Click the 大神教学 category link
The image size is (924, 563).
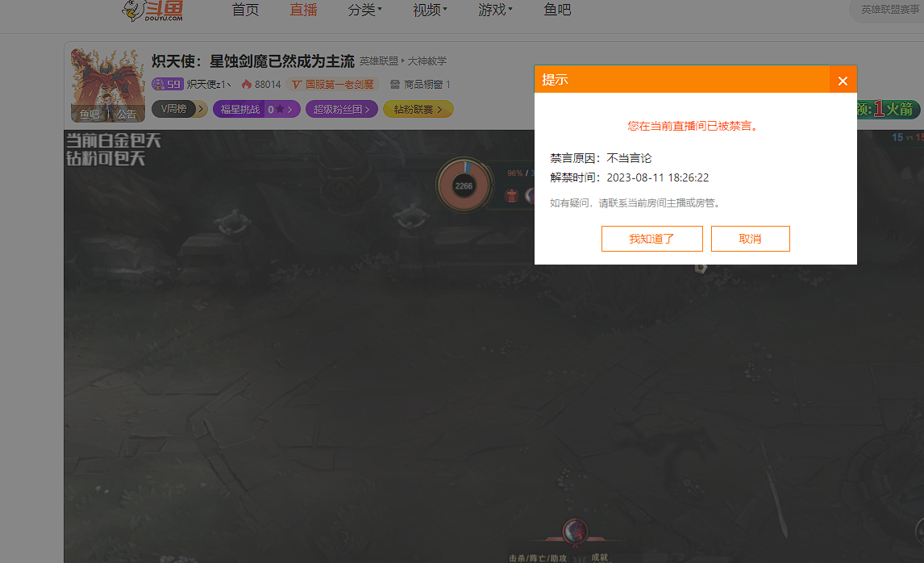pos(427,61)
